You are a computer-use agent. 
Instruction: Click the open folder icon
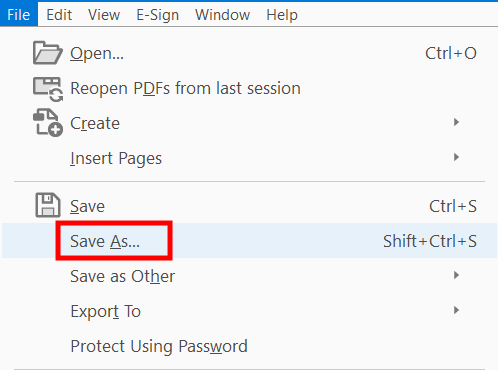pos(48,53)
